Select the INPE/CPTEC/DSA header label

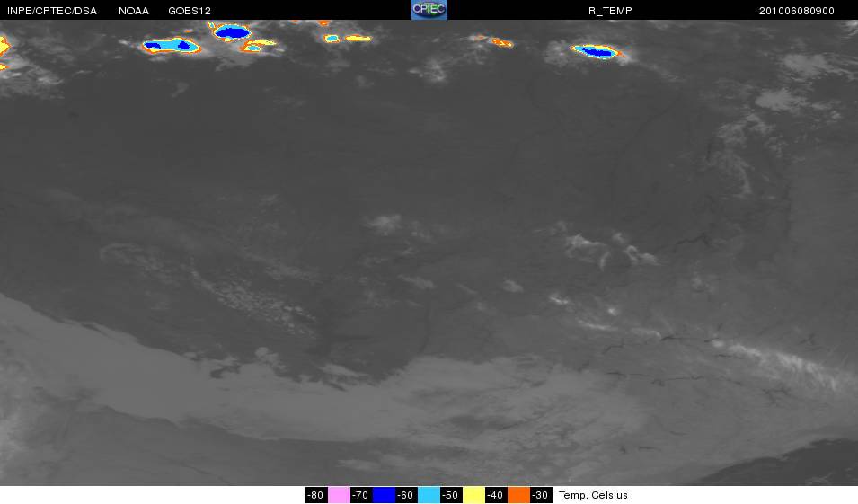(x=52, y=11)
